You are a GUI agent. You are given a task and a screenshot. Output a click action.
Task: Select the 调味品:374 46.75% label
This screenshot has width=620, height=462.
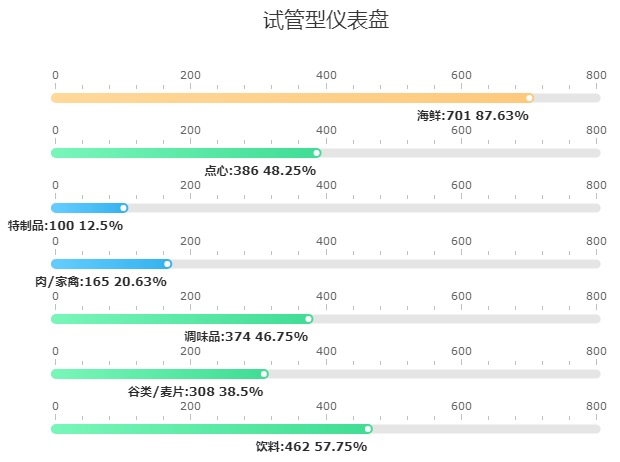tap(246, 337)
